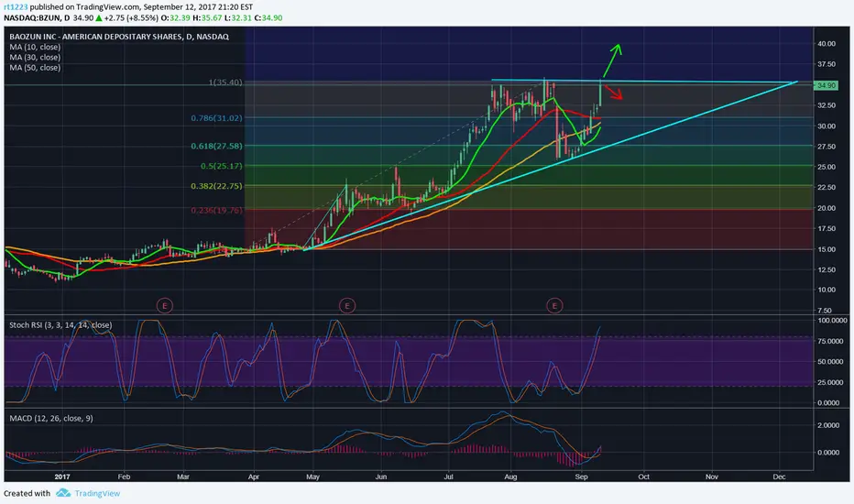Click the Apr label on the time axis
The height and width of the screenshot is (504, 854).
(253, 477)
